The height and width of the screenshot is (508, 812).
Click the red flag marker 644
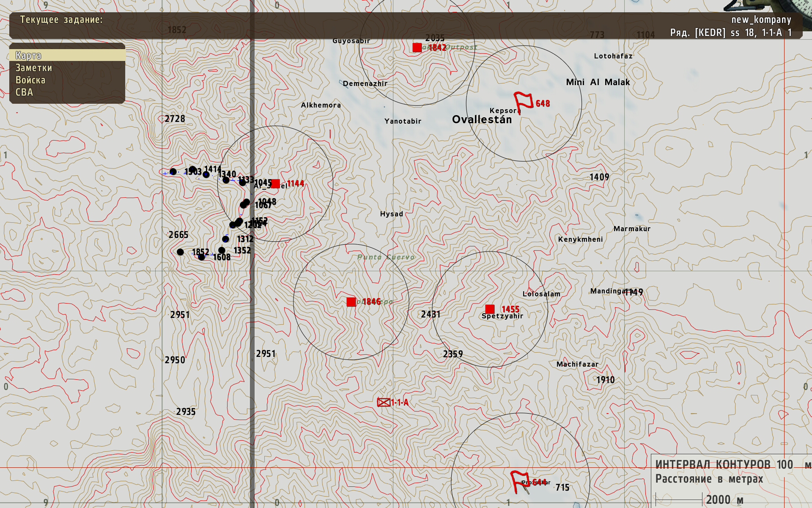tap(520, 482)
